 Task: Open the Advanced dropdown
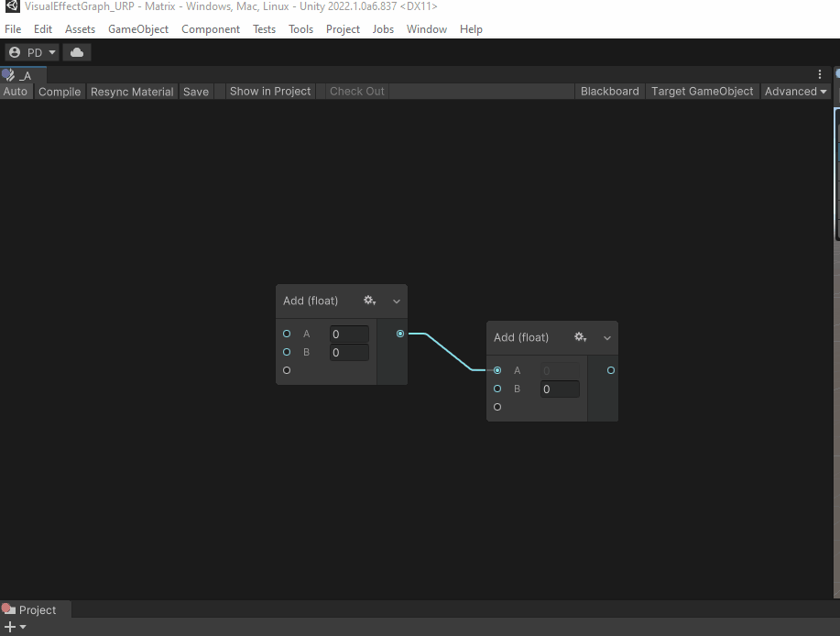tap(795, 92)
